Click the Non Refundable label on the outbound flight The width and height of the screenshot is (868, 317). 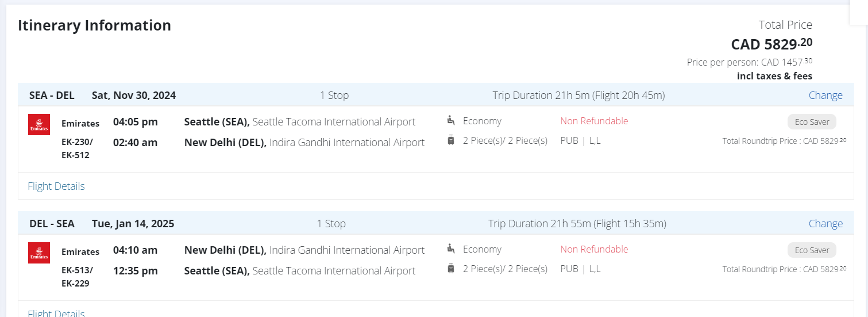(594, 121)
